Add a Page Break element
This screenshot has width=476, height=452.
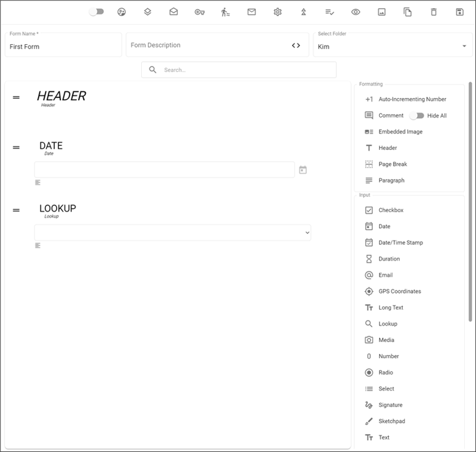pos(386,164)
